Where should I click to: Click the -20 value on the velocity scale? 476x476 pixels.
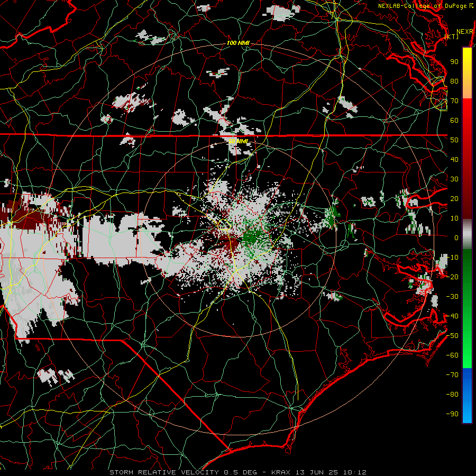tap(452, 277)
